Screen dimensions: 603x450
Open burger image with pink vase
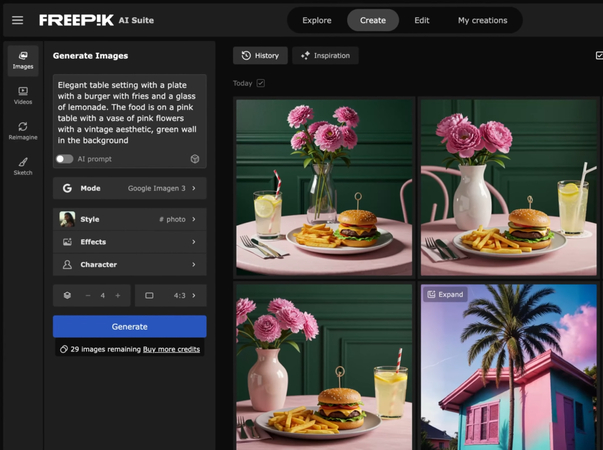[x=324, y=367]
